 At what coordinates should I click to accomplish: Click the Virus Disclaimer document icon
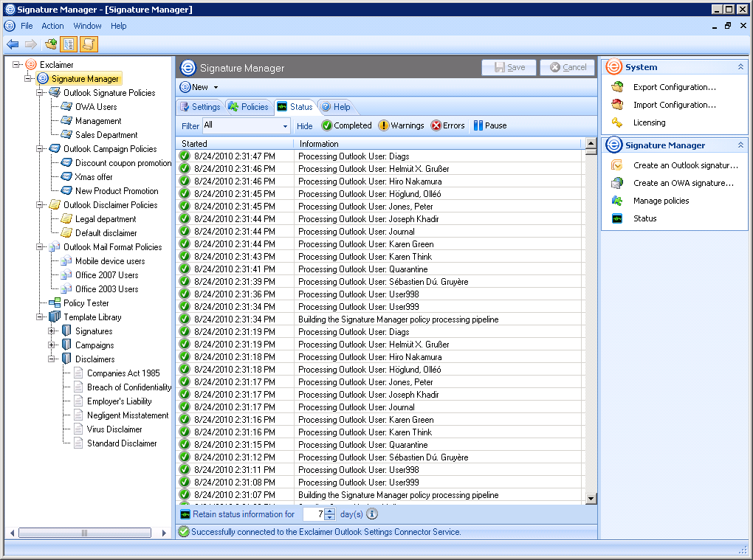[x=78, y=429]
